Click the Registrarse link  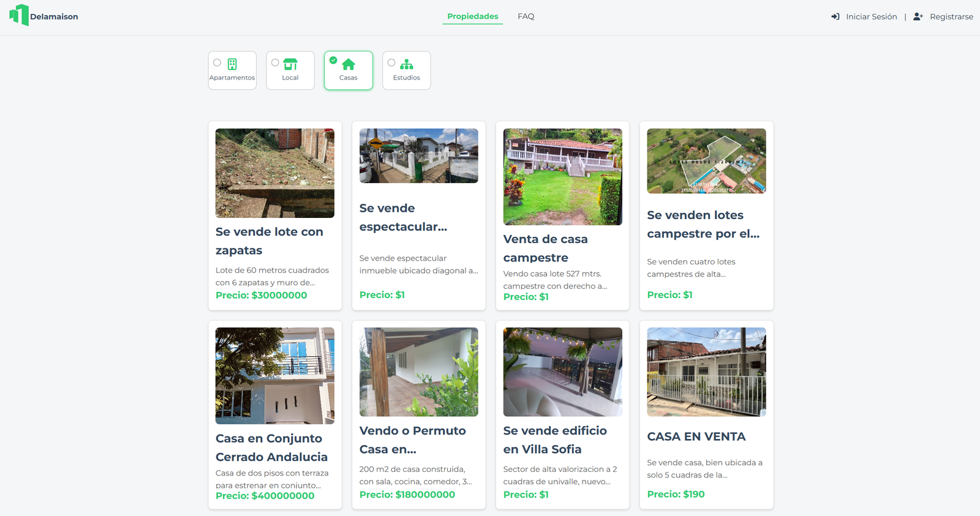[951, 17]
